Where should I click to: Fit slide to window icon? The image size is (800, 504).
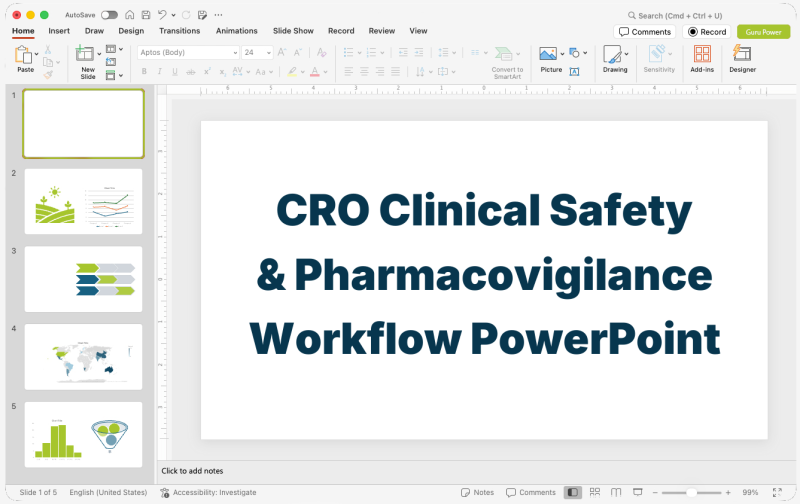coord(777,492)
